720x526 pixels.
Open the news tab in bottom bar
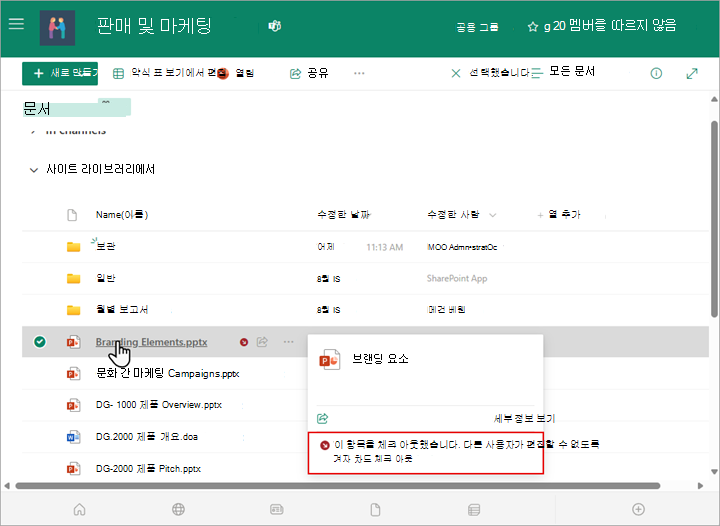(276, 509)
